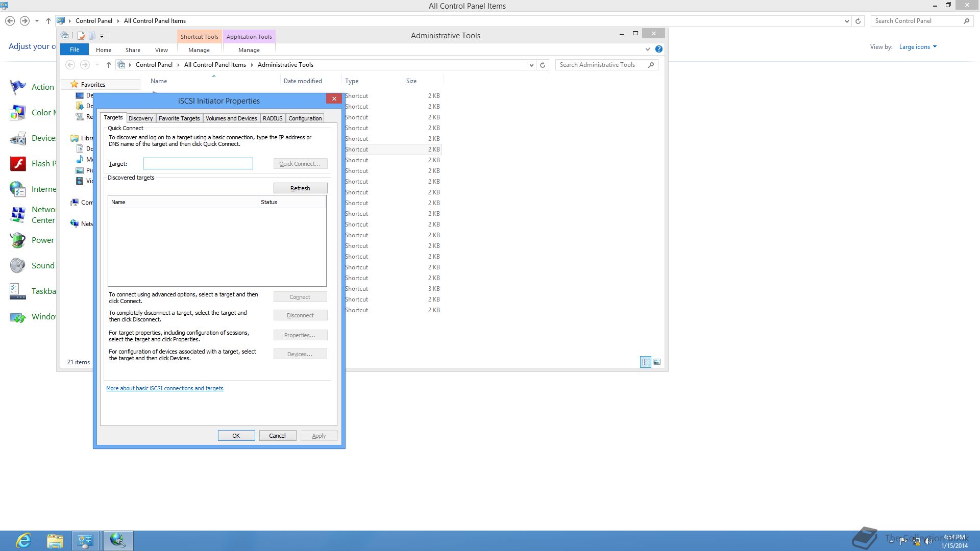
Task: Open the View ribbon tab
Action: [x=161, y=50]
